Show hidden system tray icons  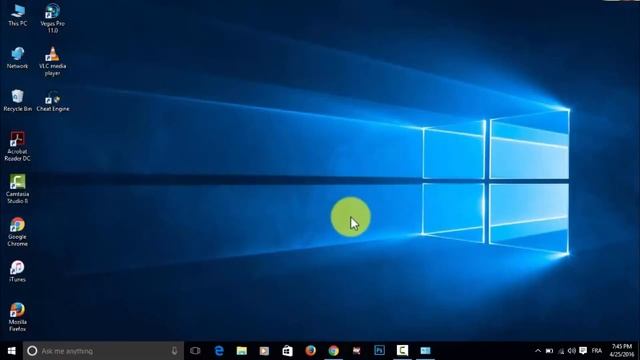pyautogui.click(x=538, y=351)
